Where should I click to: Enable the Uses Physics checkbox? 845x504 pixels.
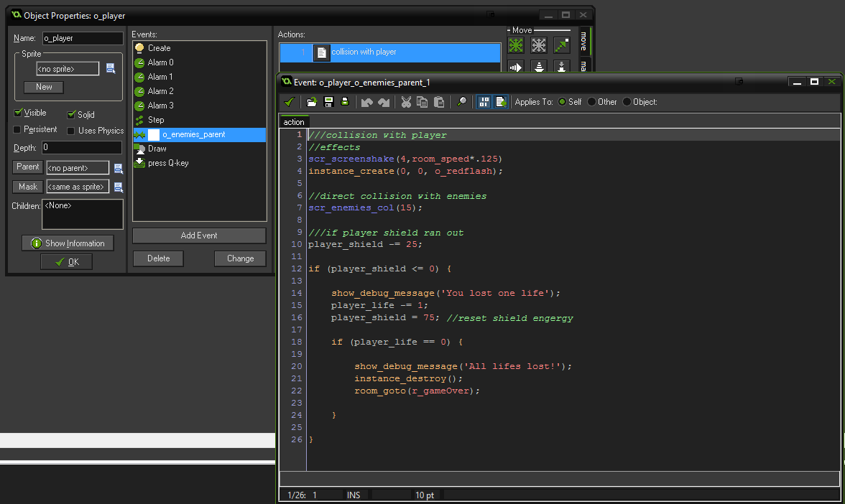(71, 131)
